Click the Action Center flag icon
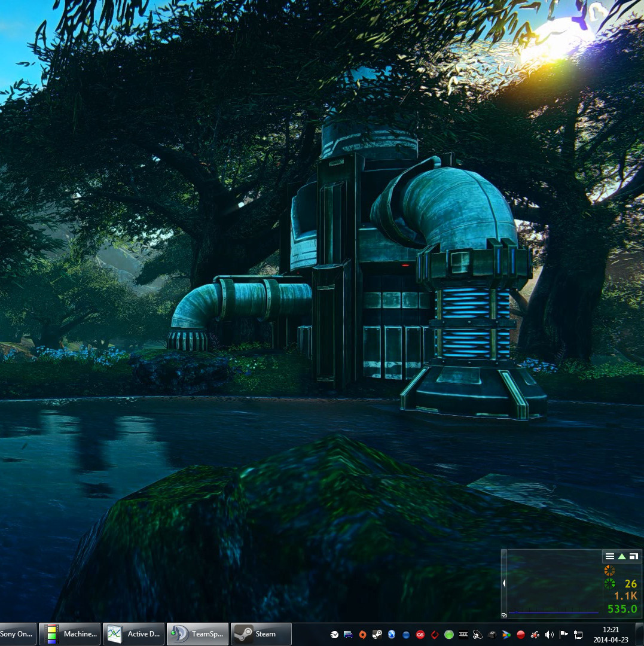 click(564, 634)
